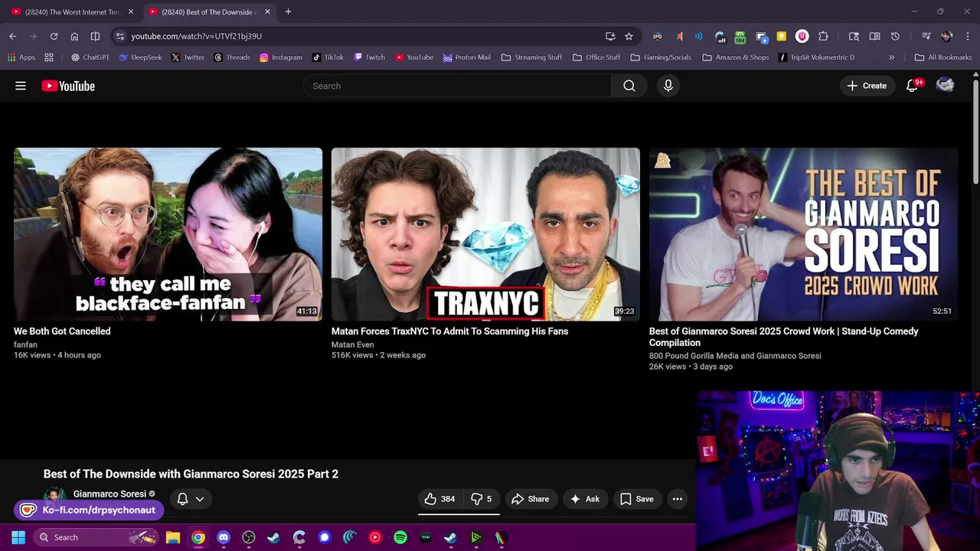This screenshot has width=980, height=551.
Task: Focus the YouTube search field
Action: (x=457, y=86)
